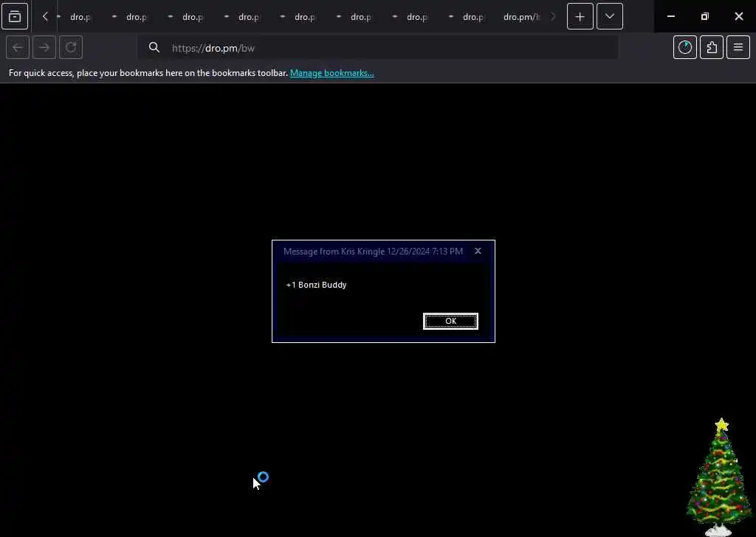Open the extensions puzzle icon
This screenshot has width=756, height=537.
tap(712, 47)
